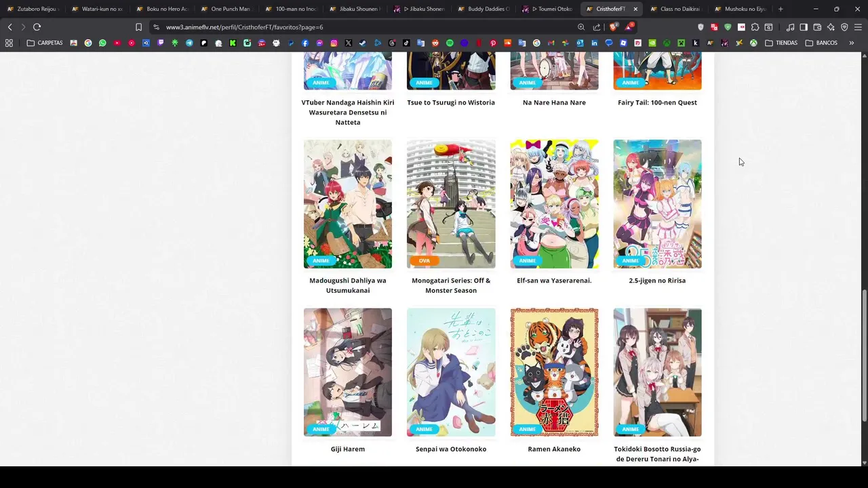Open the Kick green K bookmark
Image resolution: width=868 pixels, height=488 pixels.
tap(233, 43)
